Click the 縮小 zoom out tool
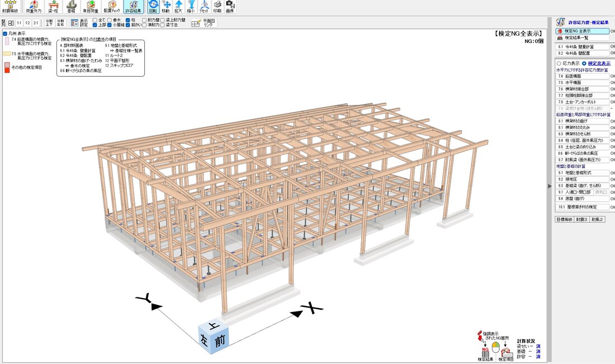This screenshot has height=364, width=615. point(191,7)
